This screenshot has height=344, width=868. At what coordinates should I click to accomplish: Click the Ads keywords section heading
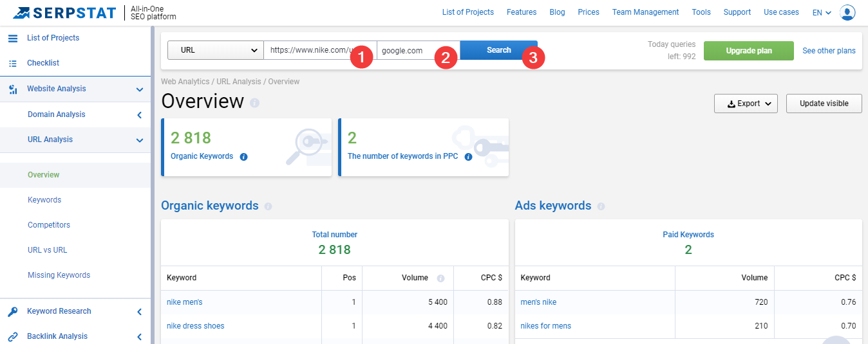click(x=553, y=206)
